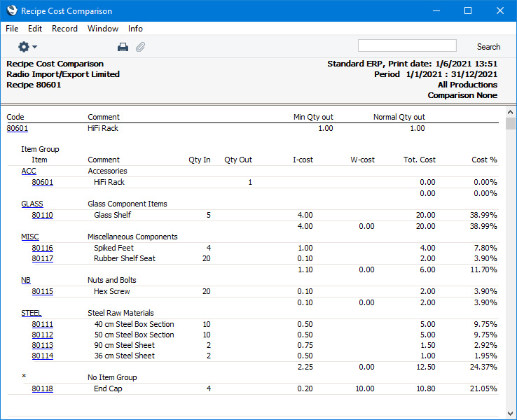Open the MISC item group link
The height and width of the screenshot is (420, 517).
29,237
